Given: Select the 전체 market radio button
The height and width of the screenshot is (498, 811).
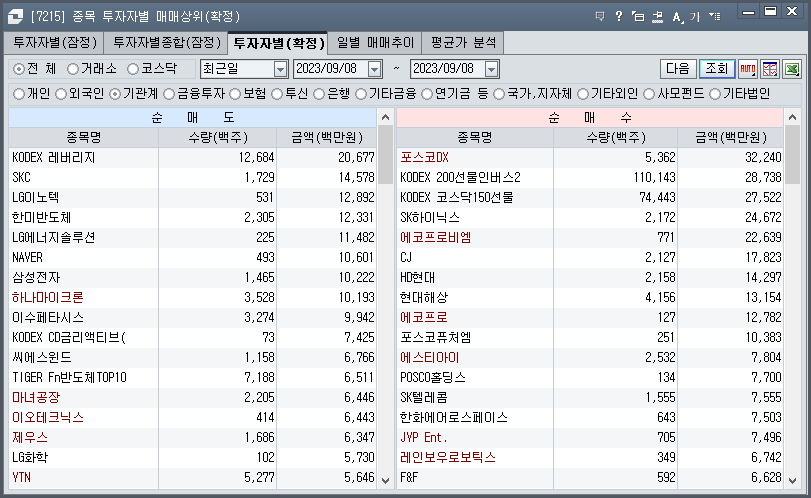Looking at the screenshot, I should click(x=19, y=69).
